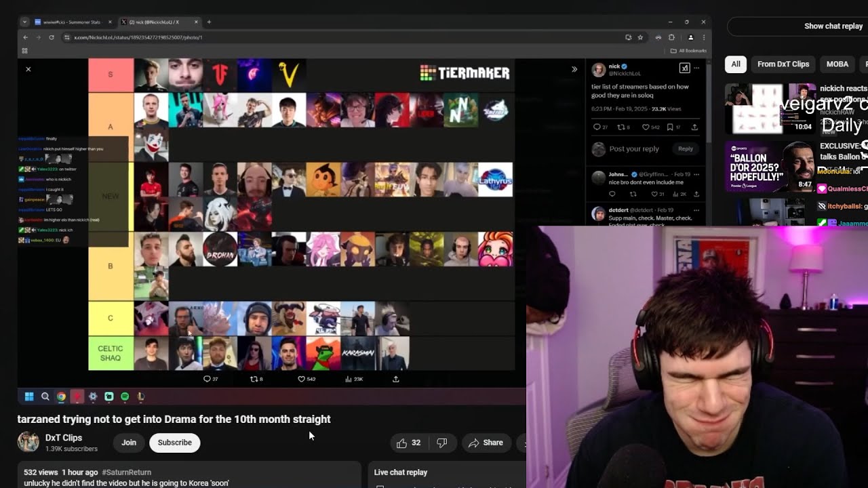This screenshot has width=868, height=488.
Task: Click the retweet icon below the tier list
Action: pos(254,379)
